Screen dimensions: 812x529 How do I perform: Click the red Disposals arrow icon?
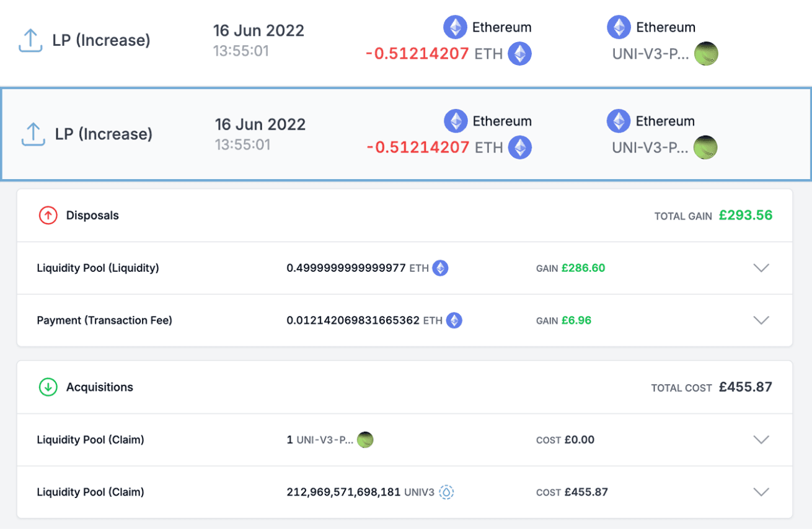pos(48,216)
